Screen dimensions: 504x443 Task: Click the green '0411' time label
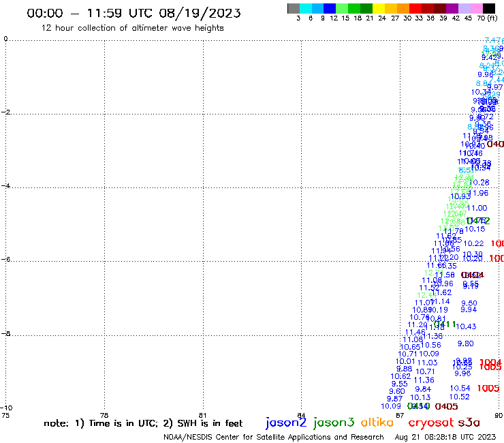(445, 324)
